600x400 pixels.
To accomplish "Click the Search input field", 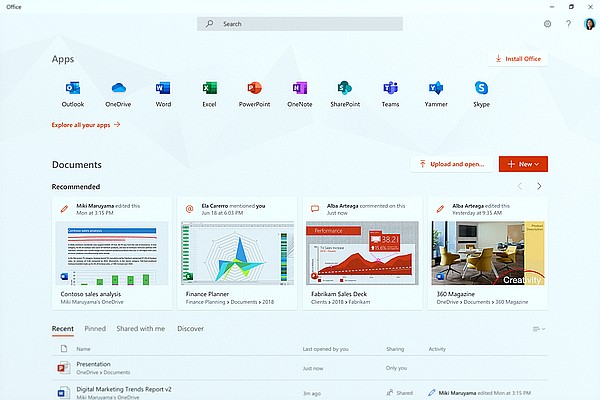I will coord(300,23).
